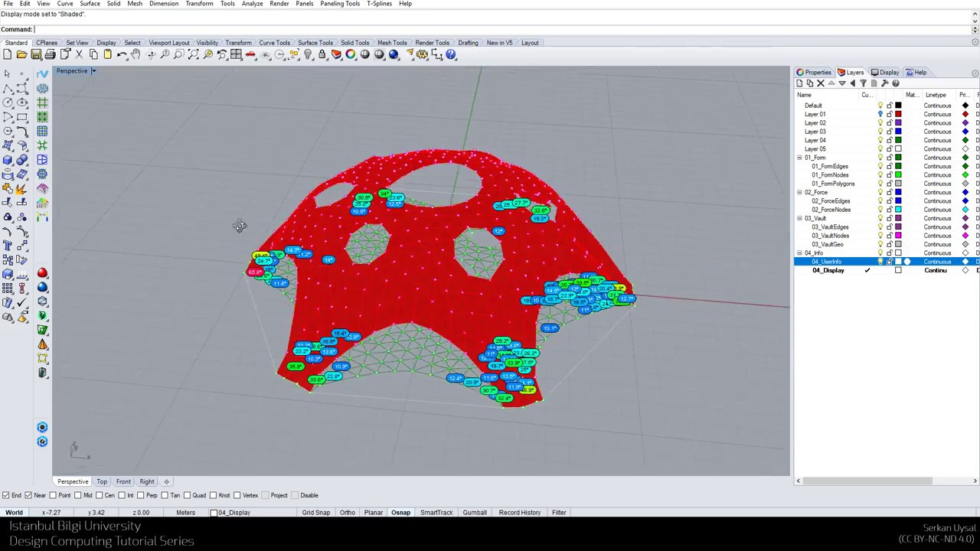The width and height of the screenshot is (980, 551).
Task: Open the Curve menu
Action: click(x=65, y=4)
